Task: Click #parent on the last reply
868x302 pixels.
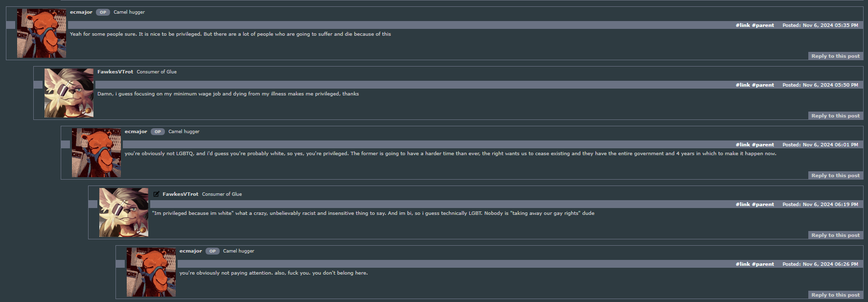Action: point(763,264)
